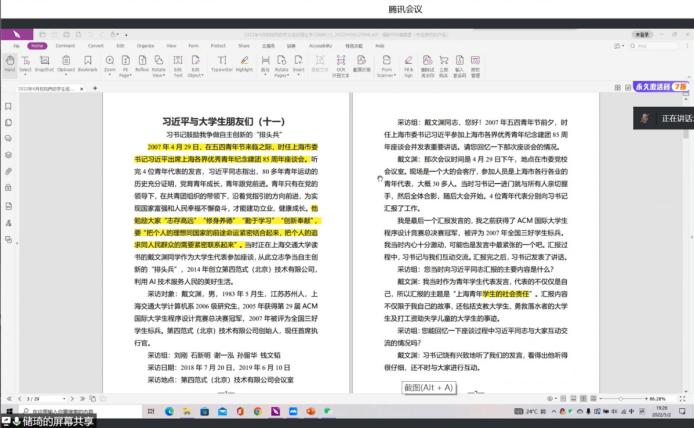
Task: Run OCR text recognition
Action: pos(340,66)
